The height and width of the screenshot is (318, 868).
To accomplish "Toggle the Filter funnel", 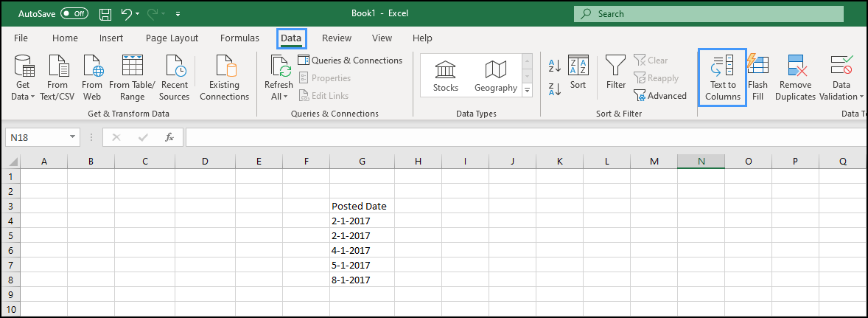I will [615, 72].
